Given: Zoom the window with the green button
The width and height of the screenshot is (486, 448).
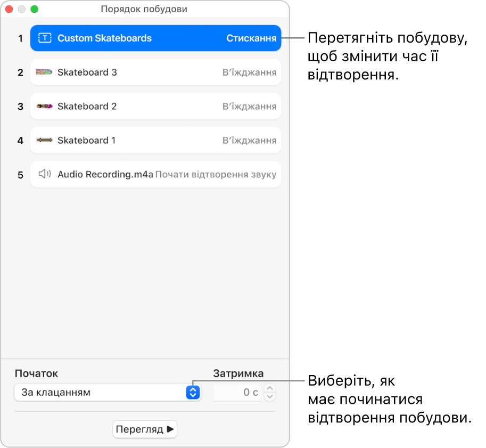Looking at the screenshot, I should pyautogui.click(x=35, y=9).
